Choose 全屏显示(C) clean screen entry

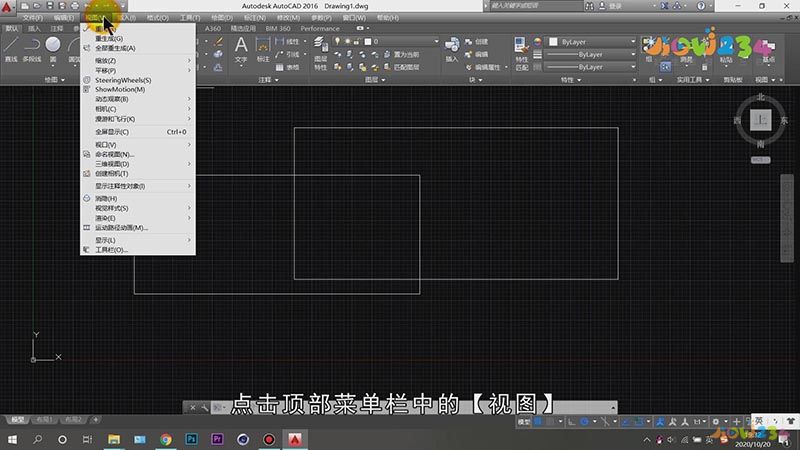coord(138,132)
